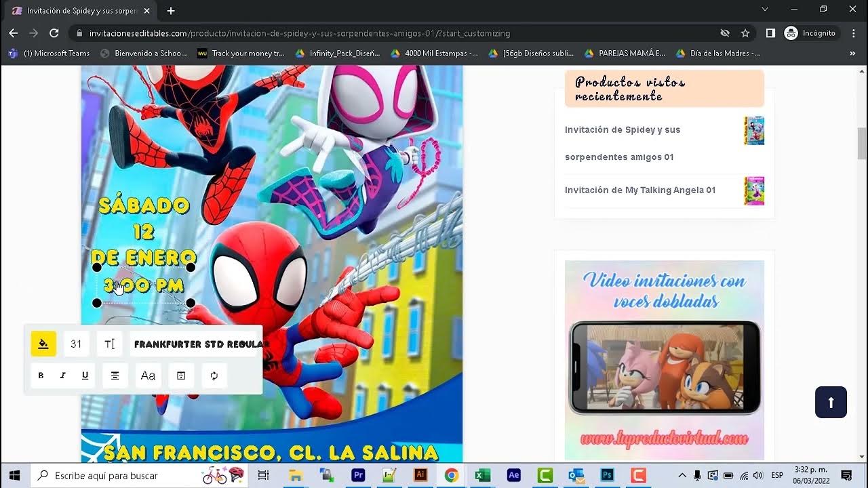868x488 pixels.
Task: Open the Infinity_Pack_Diseñ... bookmark
Action: [x=338, y=53]
